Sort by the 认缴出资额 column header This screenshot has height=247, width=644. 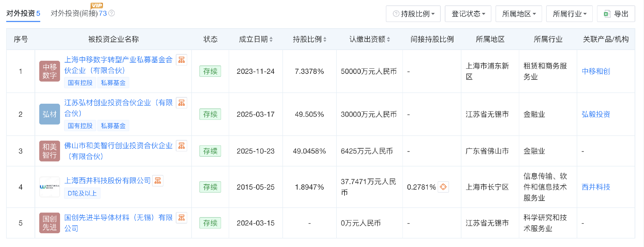tap(369, 39)
